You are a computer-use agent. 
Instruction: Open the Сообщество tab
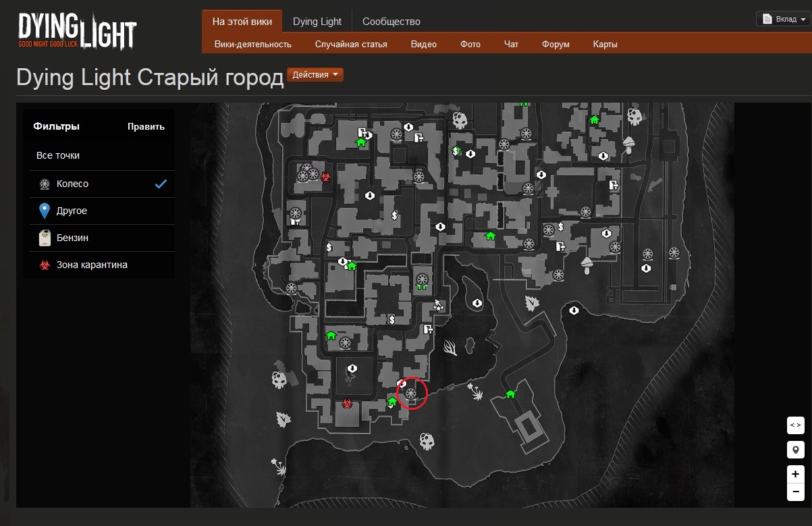tap(391, 22)
